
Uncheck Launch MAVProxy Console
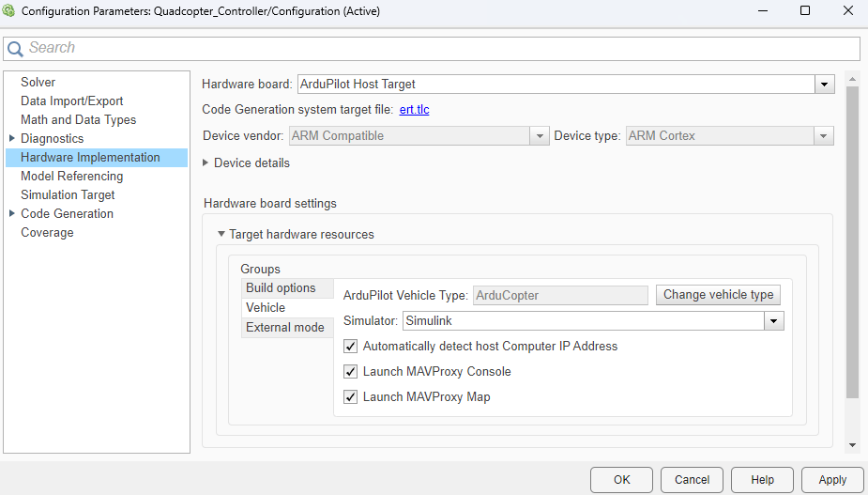click(x=350, y=371)
